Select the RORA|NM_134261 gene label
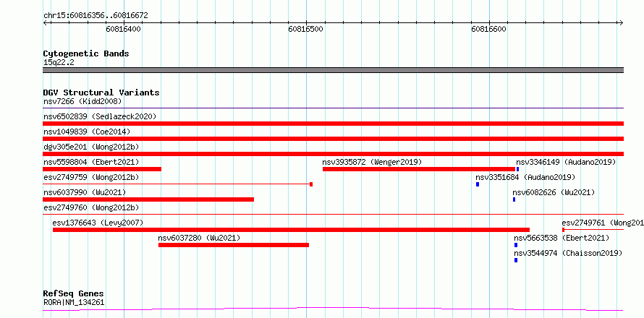This screenshot has height=318, width=644. click(74, 303)
